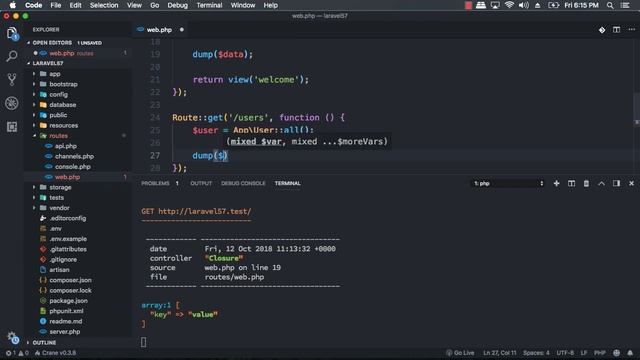Add a new terminal with plus icon

click(x=556, y=183)
